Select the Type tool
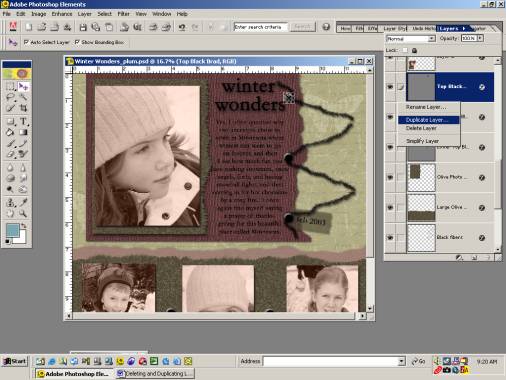 23,121
